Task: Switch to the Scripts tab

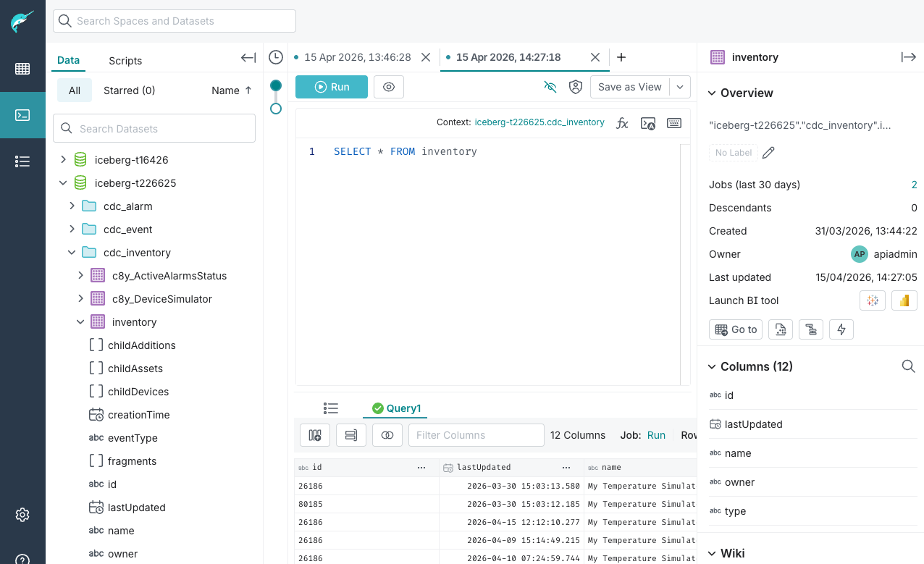Action: click(125, 61)
